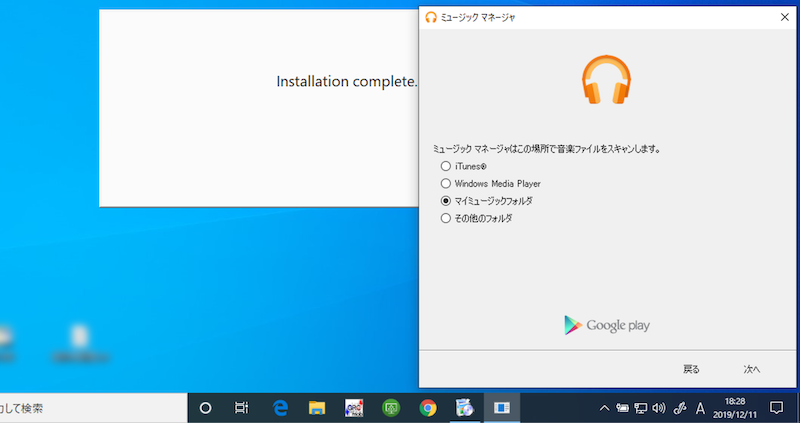
Task: Click the 次へ button
Action: pyautogui.click(x=752, y=369)
